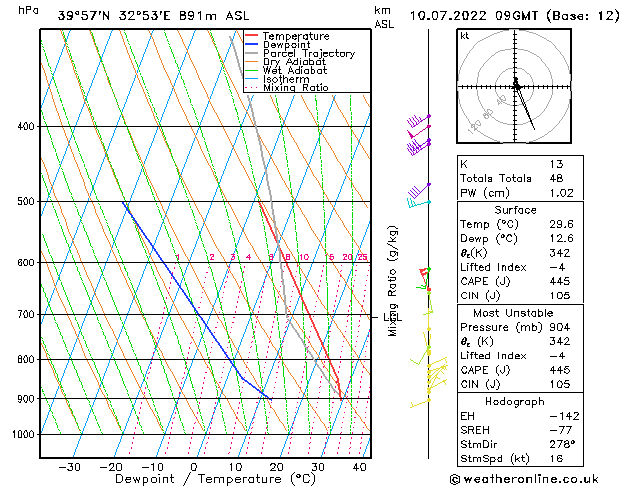Click the "kt" unit label in hodograph
The width and height of the screenshot is (629, 486).
[x=465, y=36]
